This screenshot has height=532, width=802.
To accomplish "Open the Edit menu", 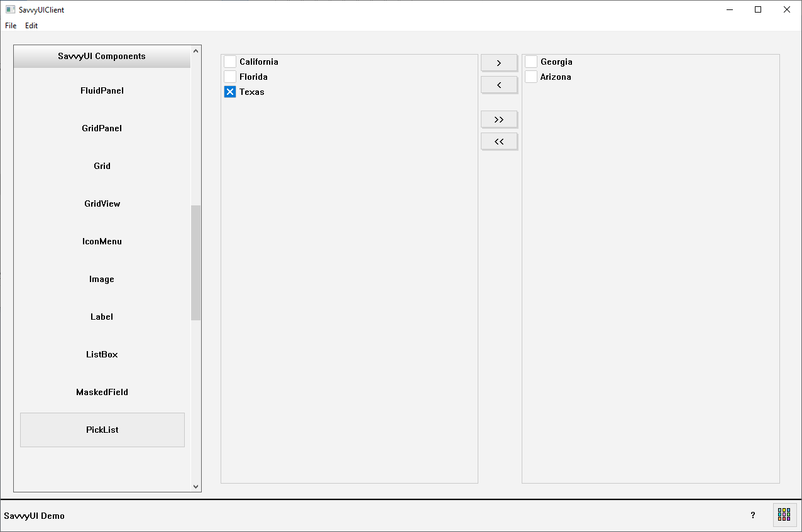I will pos(31,26).
